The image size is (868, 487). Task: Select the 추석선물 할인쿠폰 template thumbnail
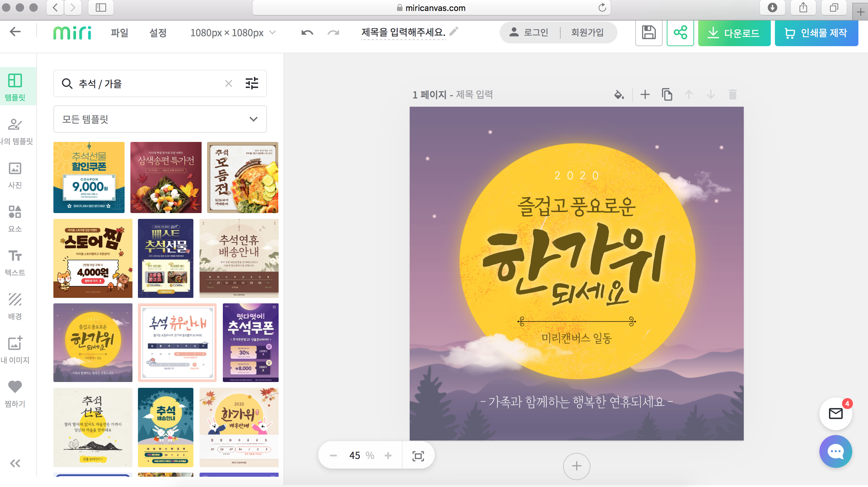(x=89, y=177)
